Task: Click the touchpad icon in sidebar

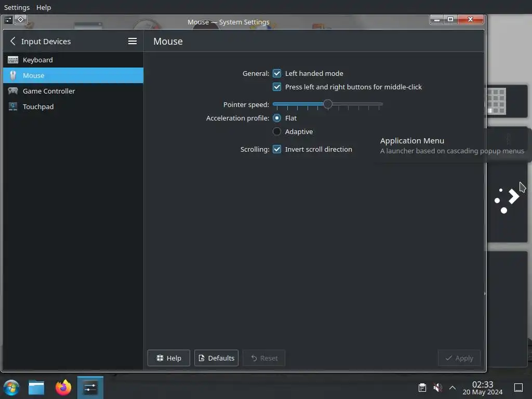Action: tap(13, 107)
